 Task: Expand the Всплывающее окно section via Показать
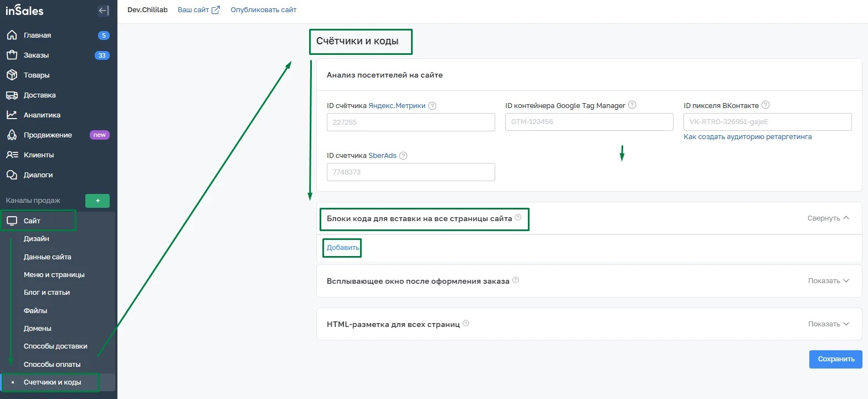[828, 281]
